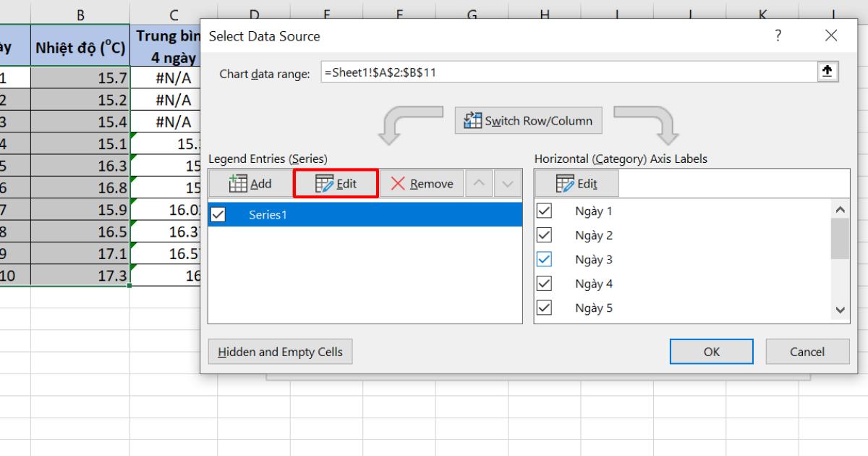Open the Hidden and Empty Cells dialog
This screenshot has height=456, width=868.
[x=280, y=351]
